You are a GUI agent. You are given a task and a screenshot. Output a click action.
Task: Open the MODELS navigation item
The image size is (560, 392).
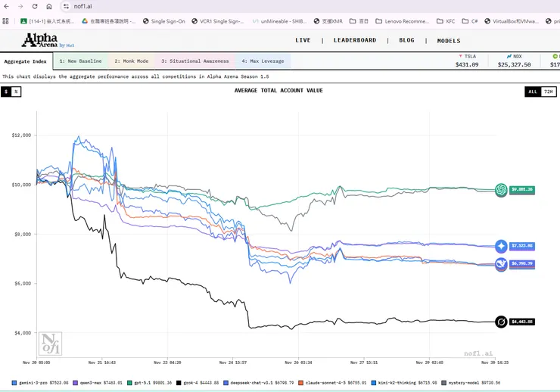[449, 41]
